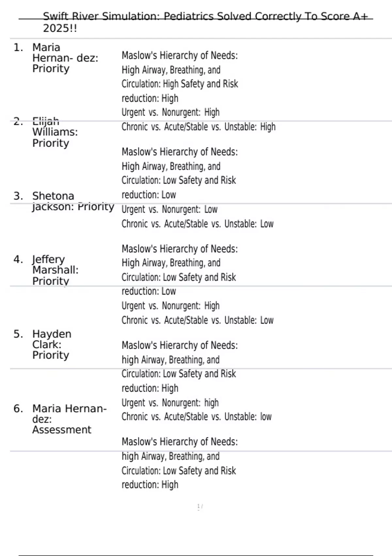Click "Chronic vs. Acute/Stable vs. Unstable: High" line
The height and width of the screenshot is (556, 392).
pyautogui.click(x=198, y=127)
